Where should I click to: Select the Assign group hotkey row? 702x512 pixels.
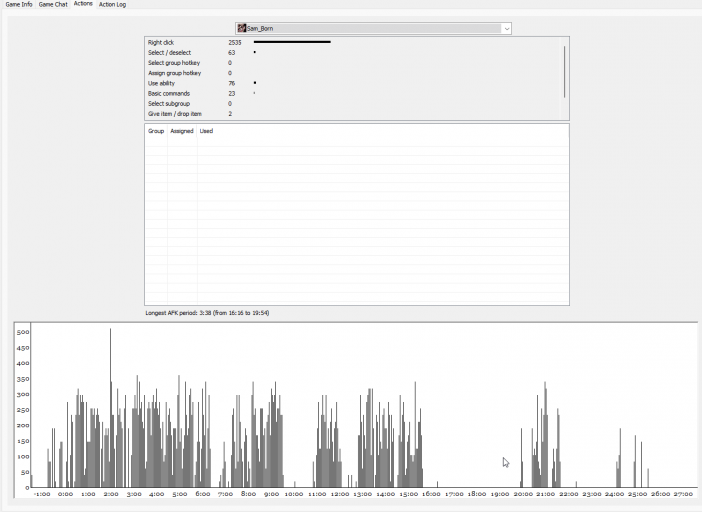tap(354, 73)
